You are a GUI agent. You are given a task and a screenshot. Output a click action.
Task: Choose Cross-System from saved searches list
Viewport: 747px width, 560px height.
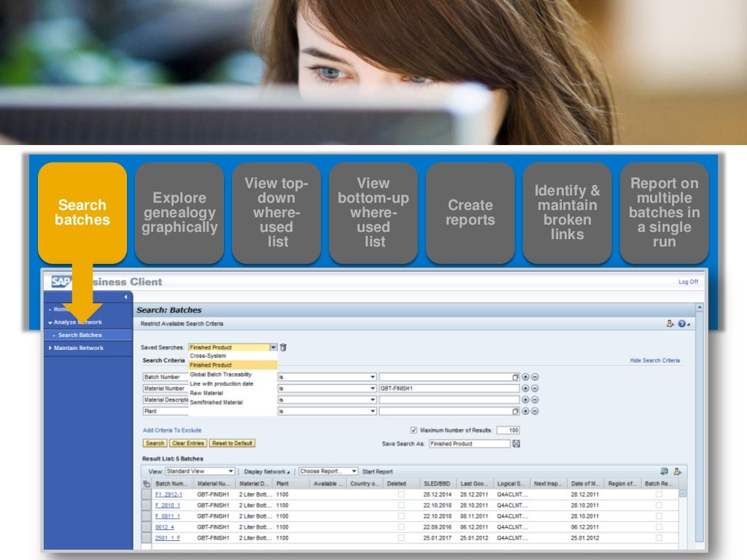pyautogui.click(x=208, y=356)
